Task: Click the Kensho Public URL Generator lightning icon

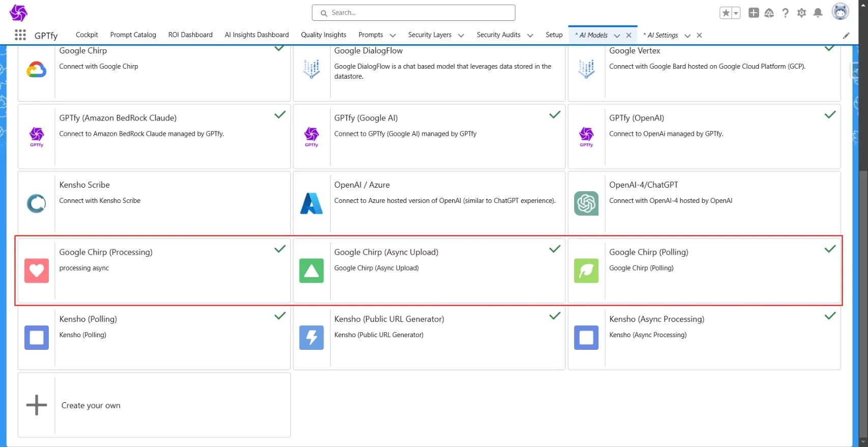Action: [311, 338]
